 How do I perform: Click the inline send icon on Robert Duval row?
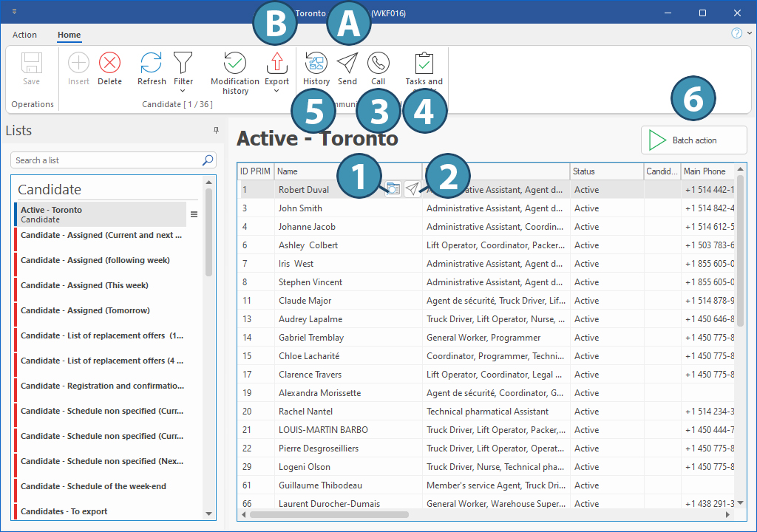413,189
